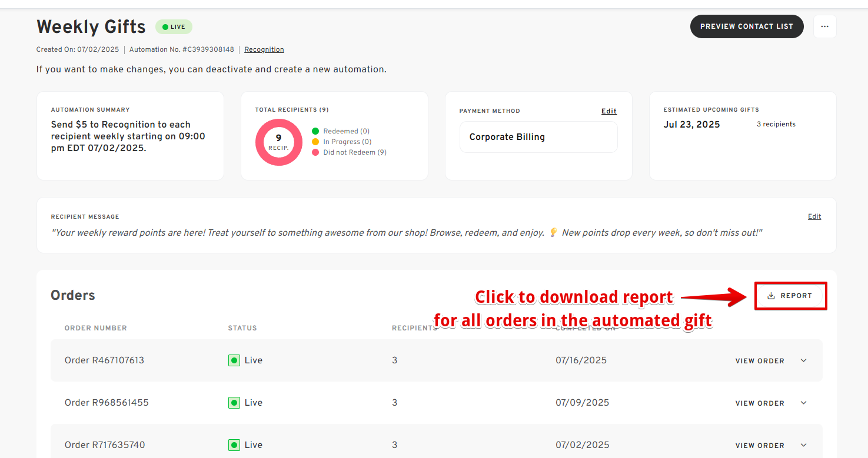Download the orders report
Image resolution: width=868 pixels, height=458 pixels.
(791, 296)
